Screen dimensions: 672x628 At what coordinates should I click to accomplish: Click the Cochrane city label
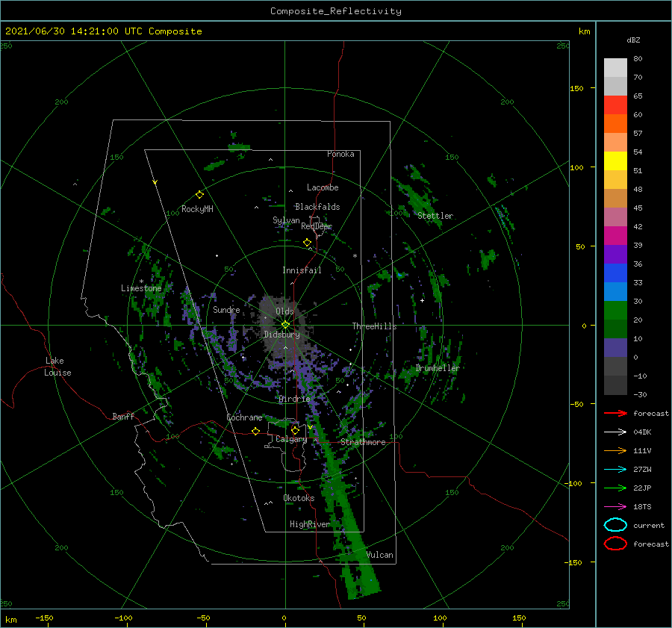pos(244,417)
